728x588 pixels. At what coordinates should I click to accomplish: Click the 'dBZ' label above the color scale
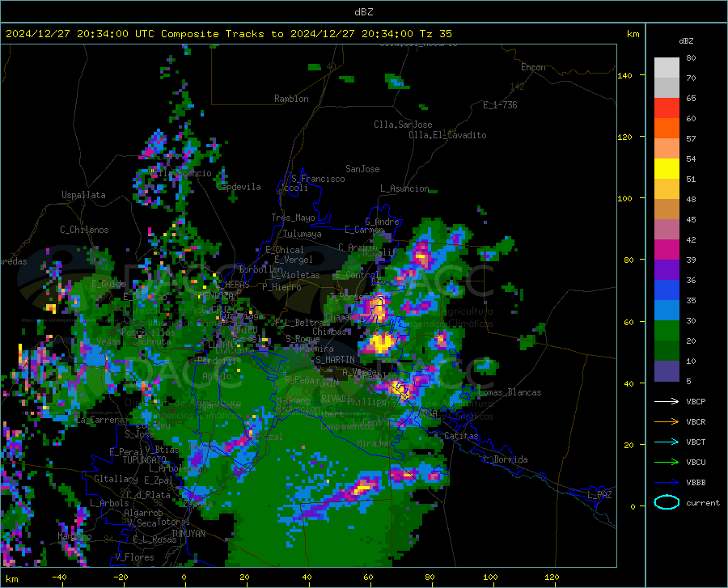686,40
